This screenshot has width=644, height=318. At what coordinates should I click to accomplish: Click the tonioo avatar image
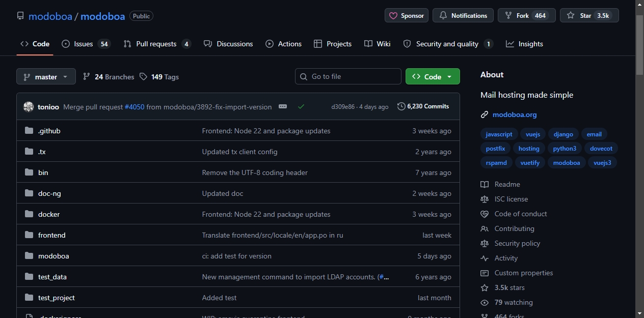tap(29, 107)
